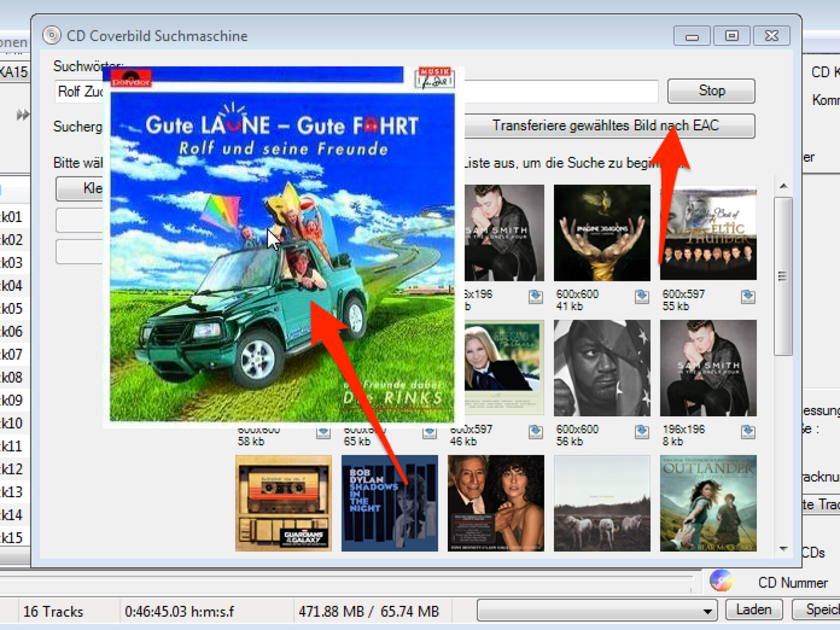Click Transferiere gewähltes Bild nach EAC
This screenshot has width=840, height=630.
click(x=605, y=126)
